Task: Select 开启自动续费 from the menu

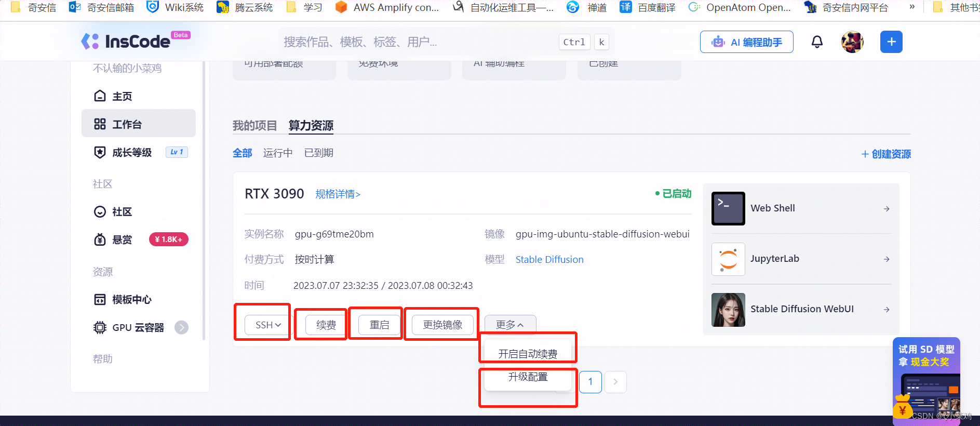Action: pos(528,354)
